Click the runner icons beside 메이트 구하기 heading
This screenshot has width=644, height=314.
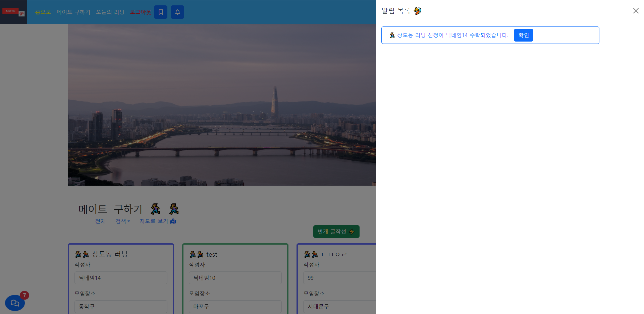click(165, 209)
